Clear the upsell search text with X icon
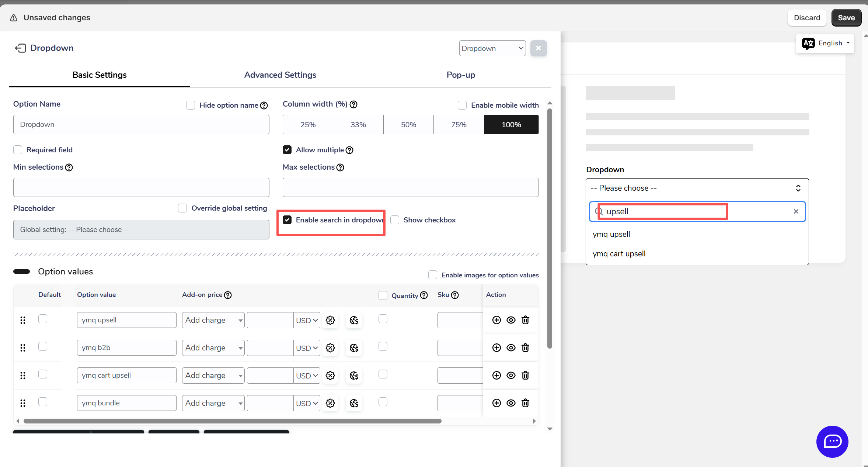 tap(796, 211)
